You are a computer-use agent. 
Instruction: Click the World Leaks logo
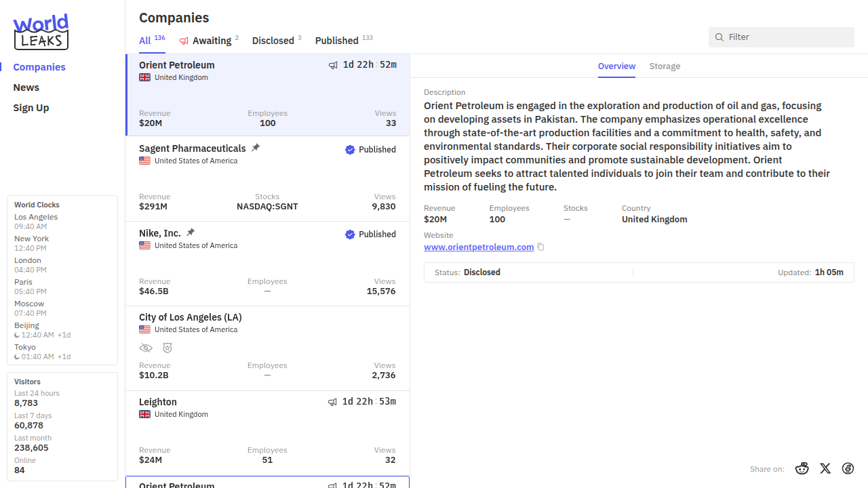coord(41,32)
